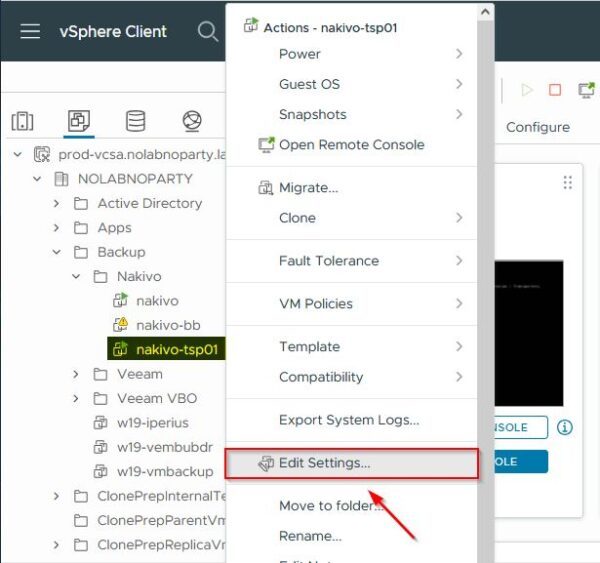Expand the Veeam folder
600x563 pixels.
point(76,374)
